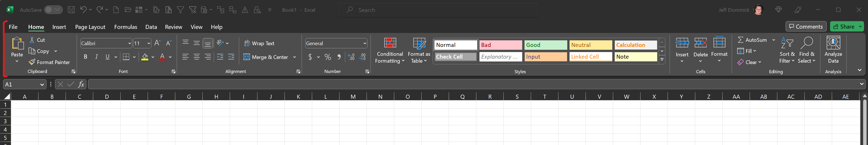Screen dimensions: 868x145
Task: Decrease font size with the smaller A
Action: pos(169,43)
